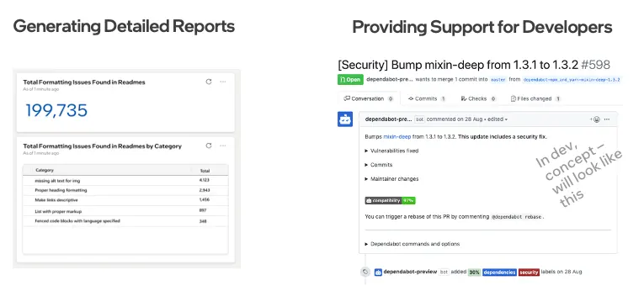Screen dimensions: 644x307
Task: Click the green 30% label
Action: click(x=475, y=273)
